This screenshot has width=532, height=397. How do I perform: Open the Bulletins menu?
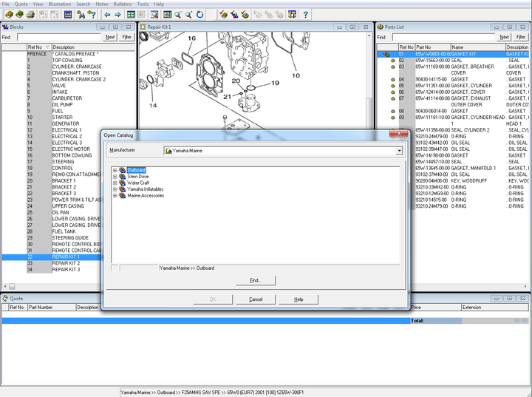pos(123,4)
